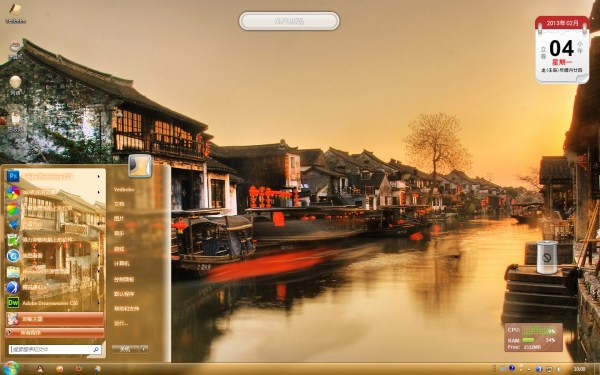The width and height of the screenshot is (600, 375).
Task: Click the RAM usage bar in widget
Action: point(528,340)
